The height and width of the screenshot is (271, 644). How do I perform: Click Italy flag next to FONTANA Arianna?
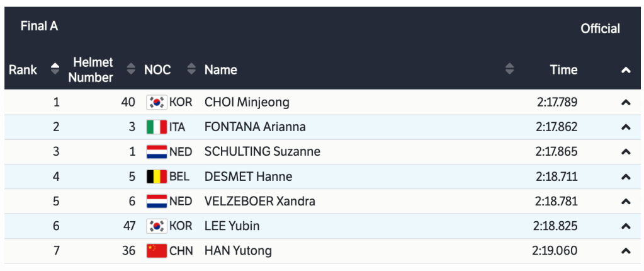tap(156, 127)
